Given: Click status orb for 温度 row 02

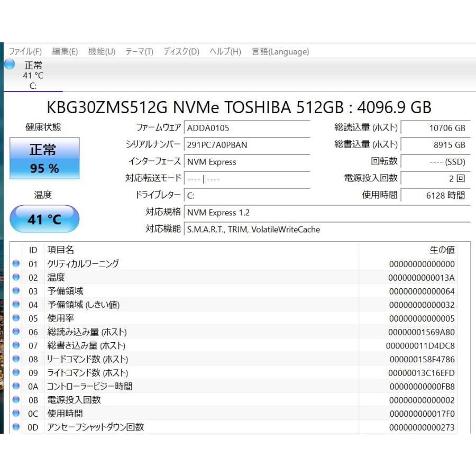Looking at the screenshot, I should point(16,277).
